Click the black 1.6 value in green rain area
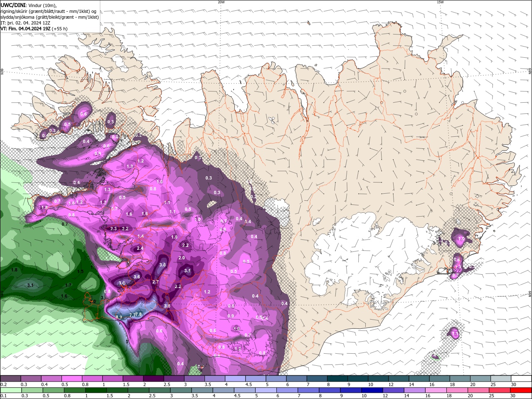Image resolution: width=532 pixels, height=399 pixels. [x=64, y=296]
